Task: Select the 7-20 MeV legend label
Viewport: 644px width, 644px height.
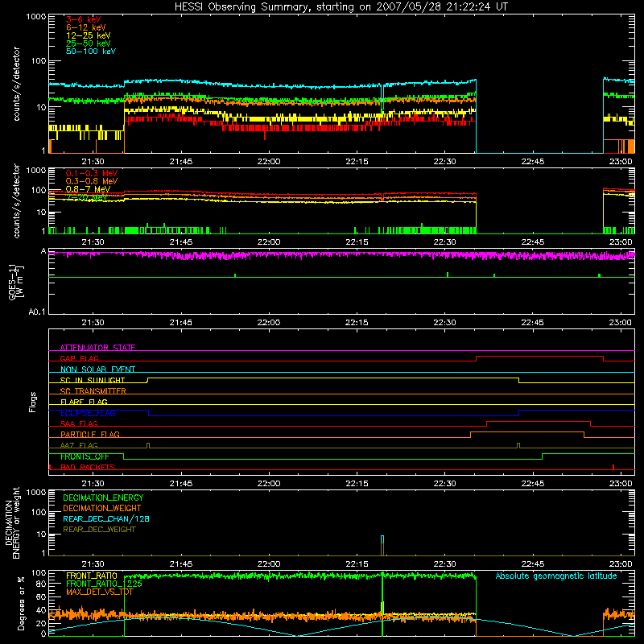Action: pyautogui.click(x=87, y=197)
